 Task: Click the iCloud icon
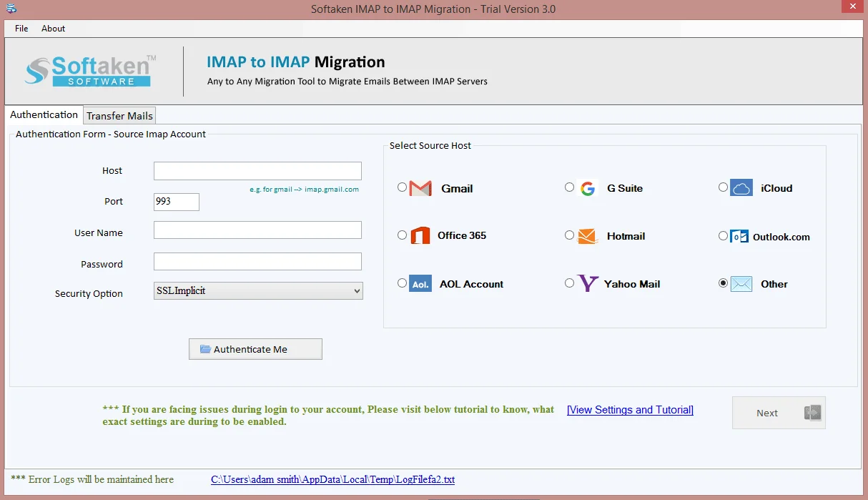click(741, 187)
